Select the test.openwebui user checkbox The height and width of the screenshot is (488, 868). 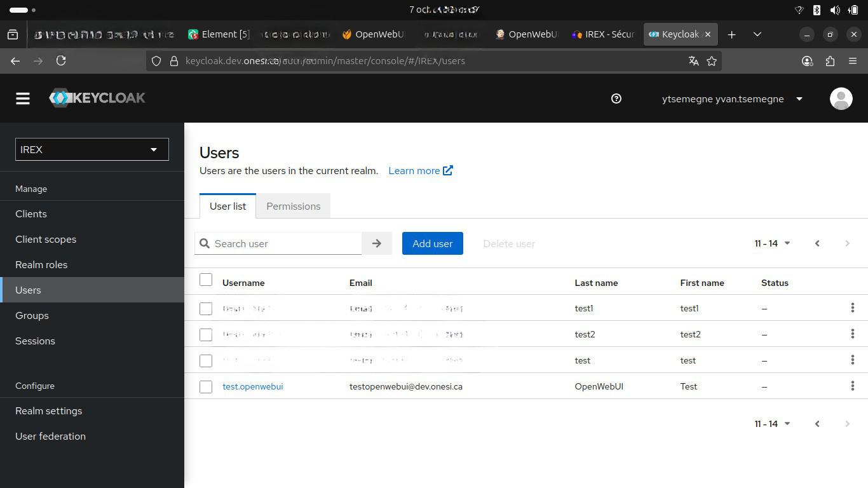pos(206,387)
